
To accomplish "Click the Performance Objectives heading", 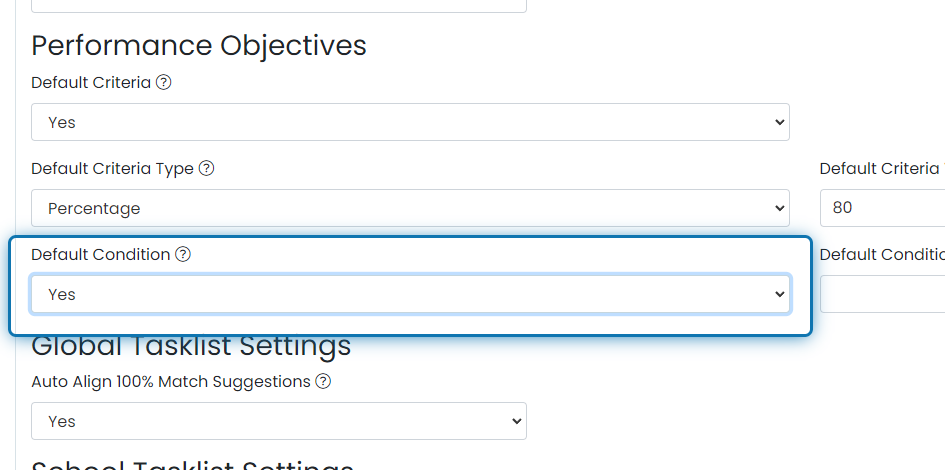I will click(199, 46).
